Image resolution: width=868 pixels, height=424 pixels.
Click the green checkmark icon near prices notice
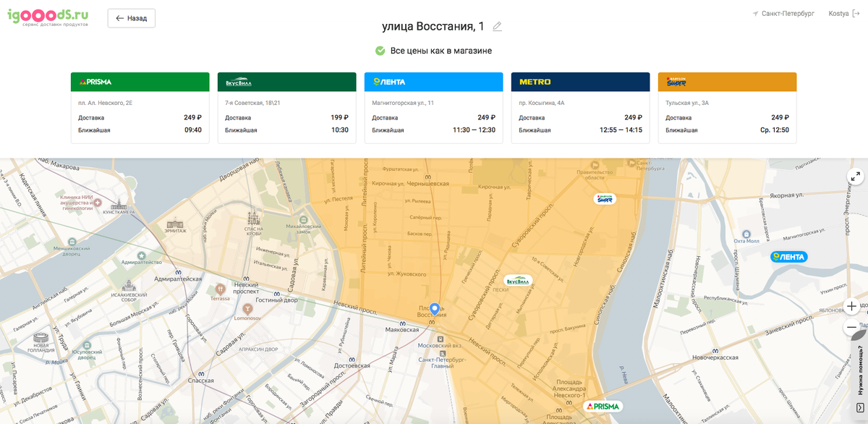point(380,51)
